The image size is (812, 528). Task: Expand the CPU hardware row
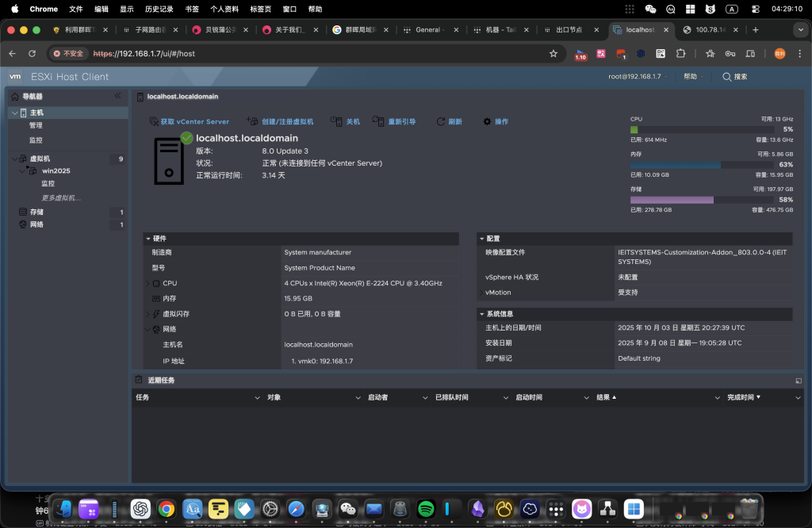(x=147, y=283)
